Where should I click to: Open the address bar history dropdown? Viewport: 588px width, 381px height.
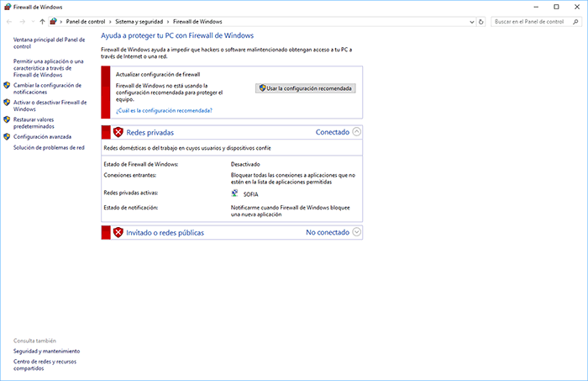click(x=472, y=22)
